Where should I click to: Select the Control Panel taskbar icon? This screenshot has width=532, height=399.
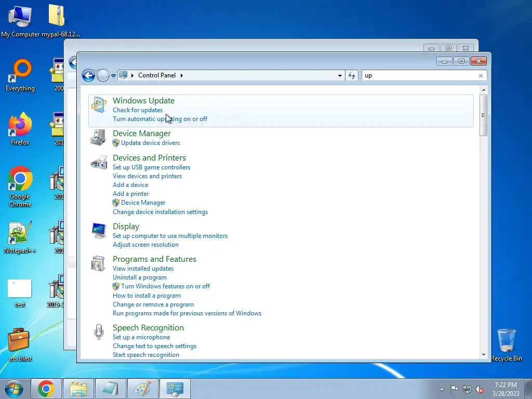point(175,389)
